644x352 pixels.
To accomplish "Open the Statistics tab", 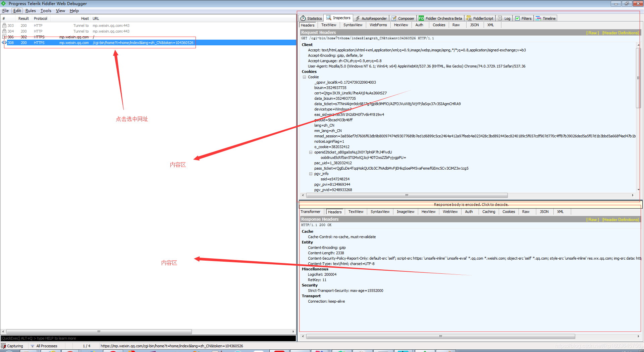I will 311,18.
